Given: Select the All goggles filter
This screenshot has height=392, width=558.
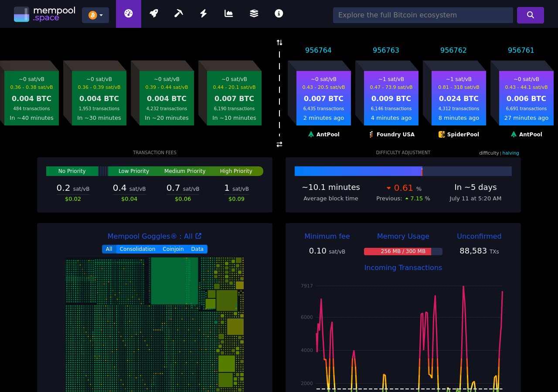Looking at the screenshot, I should pyautogui.click(x=109, y=249).
